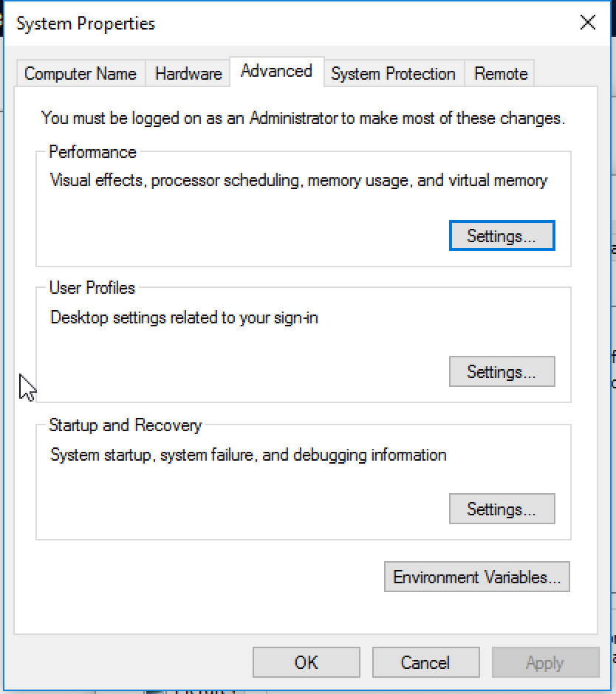
Task: Click the greyed-out Apply button
Action: pyautogui.click(x=546, y=662)
